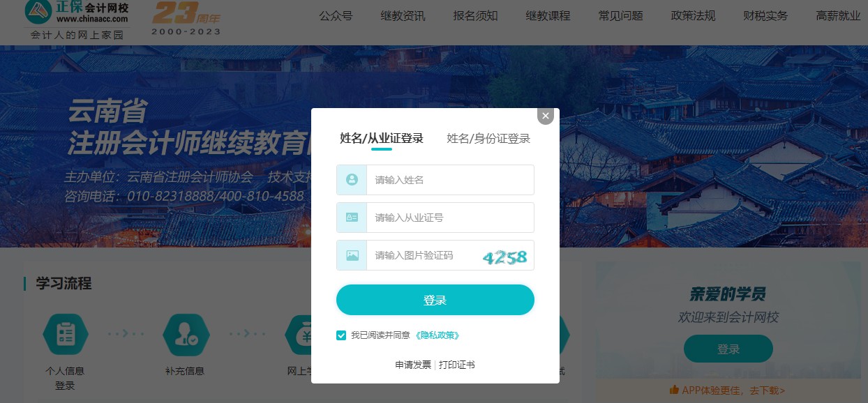Open the 《隐私政策》 link
The height and width of the screenshot is (403, 868).
tap(437, 335)
